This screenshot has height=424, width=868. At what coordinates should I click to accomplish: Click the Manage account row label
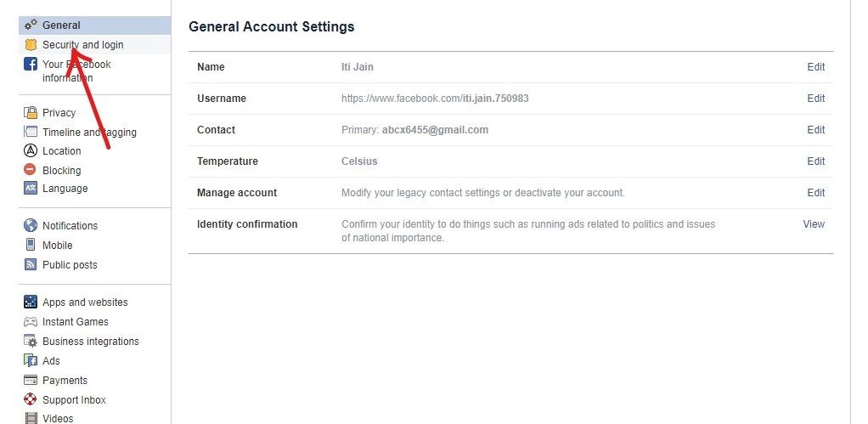tap(237, 193)
